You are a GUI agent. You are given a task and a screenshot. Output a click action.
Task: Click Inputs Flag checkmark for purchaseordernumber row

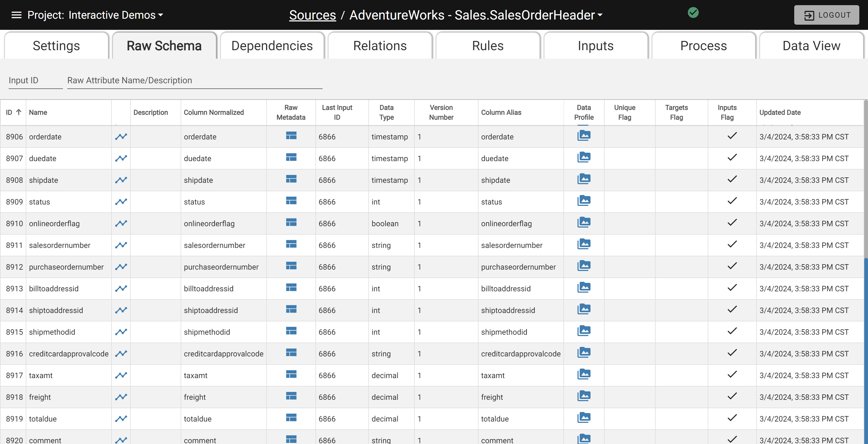[732, 266]
